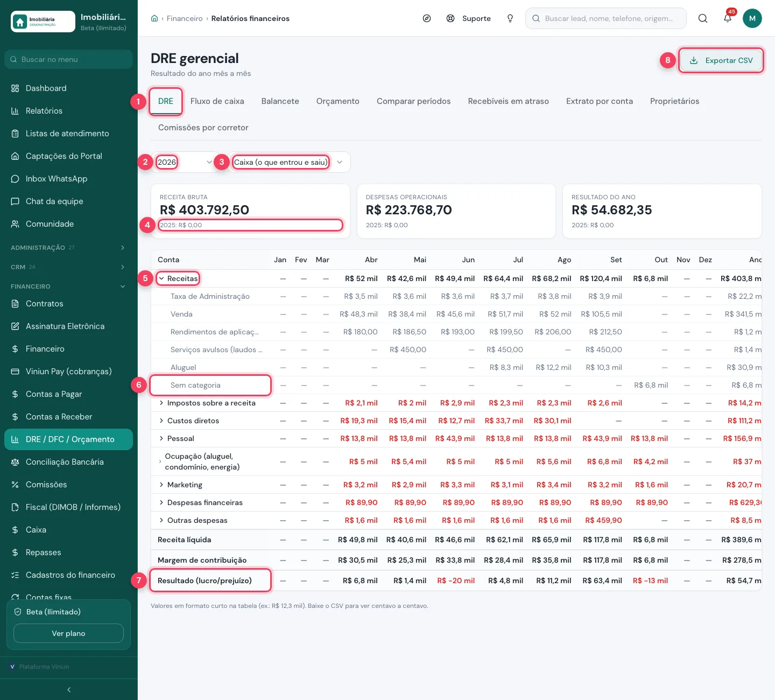Collapse the sidebar with bottom arrow
Screen dimensions: 775x700
point(69,690)
